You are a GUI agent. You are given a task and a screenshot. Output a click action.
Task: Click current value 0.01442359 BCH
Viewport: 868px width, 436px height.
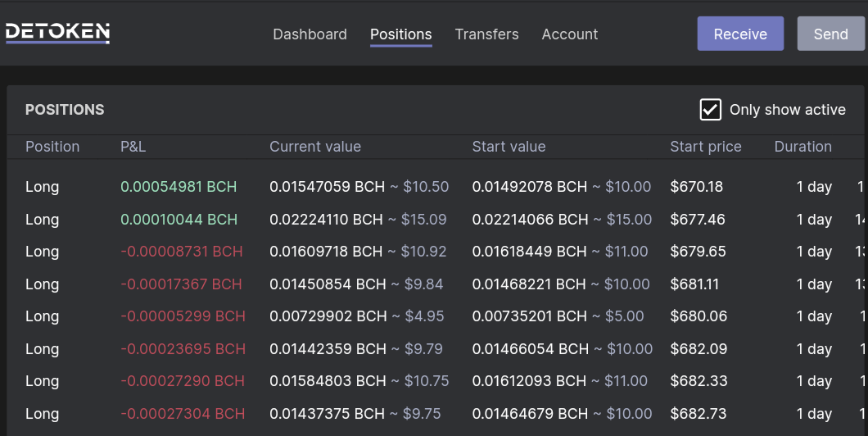click(328, 349)
